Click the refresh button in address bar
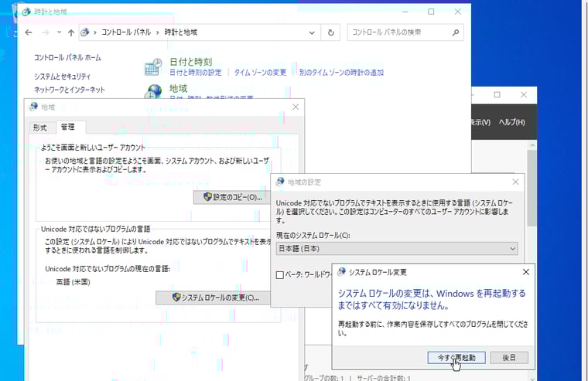The image size is (588, 381). (331, 32)
